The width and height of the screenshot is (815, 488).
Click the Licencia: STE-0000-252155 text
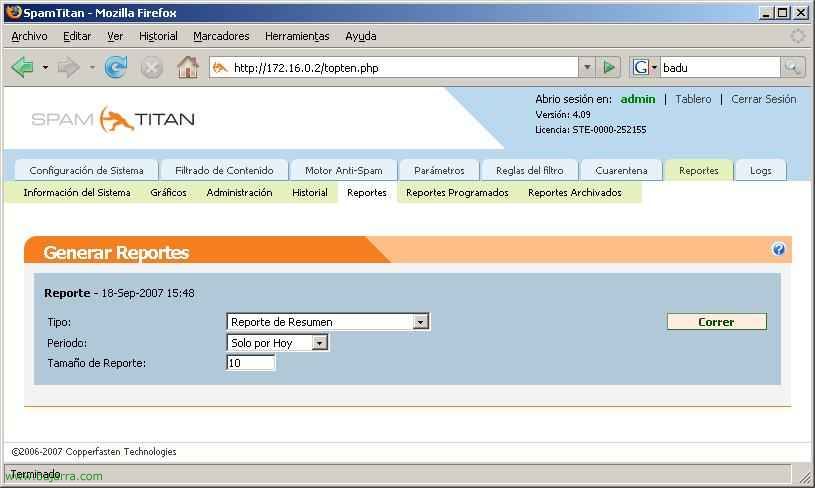[x=591, y=129]
